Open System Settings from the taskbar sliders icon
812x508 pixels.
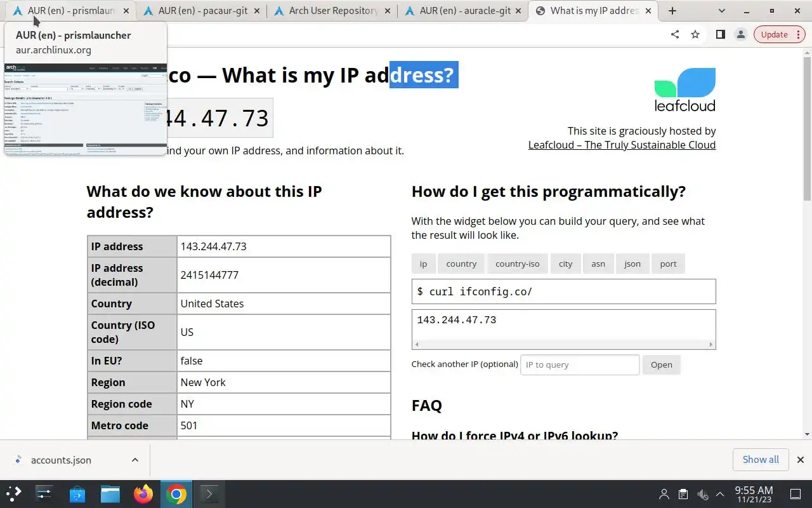(x=44, y=494)
